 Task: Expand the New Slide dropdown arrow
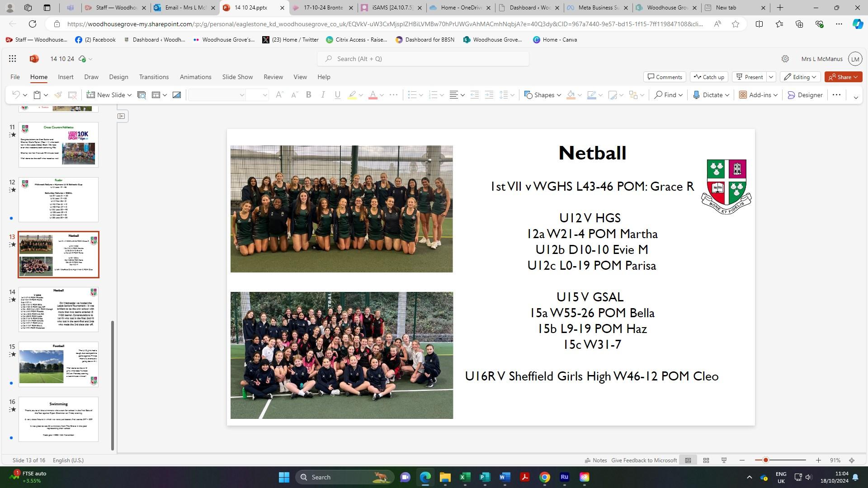(129, 95)
